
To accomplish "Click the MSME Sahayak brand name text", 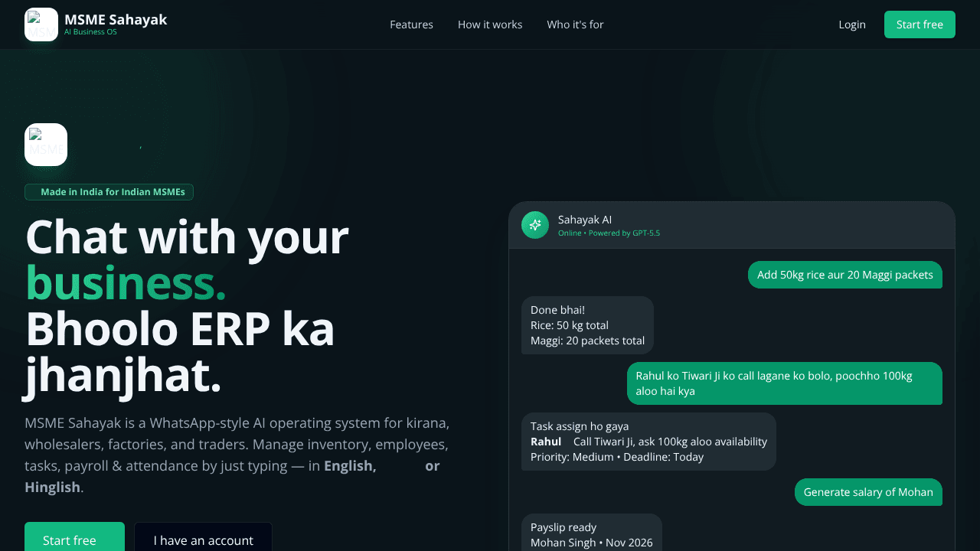I will click(116, 20).
